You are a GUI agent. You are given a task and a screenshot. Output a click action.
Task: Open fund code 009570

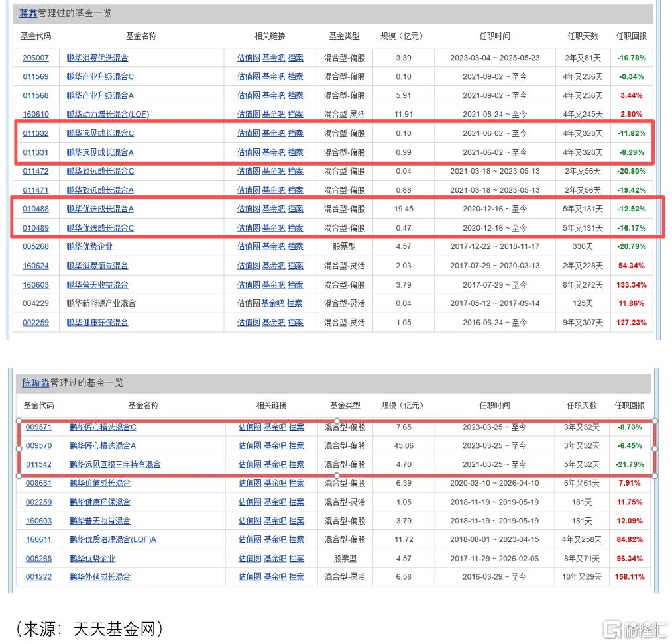point(38,446)
